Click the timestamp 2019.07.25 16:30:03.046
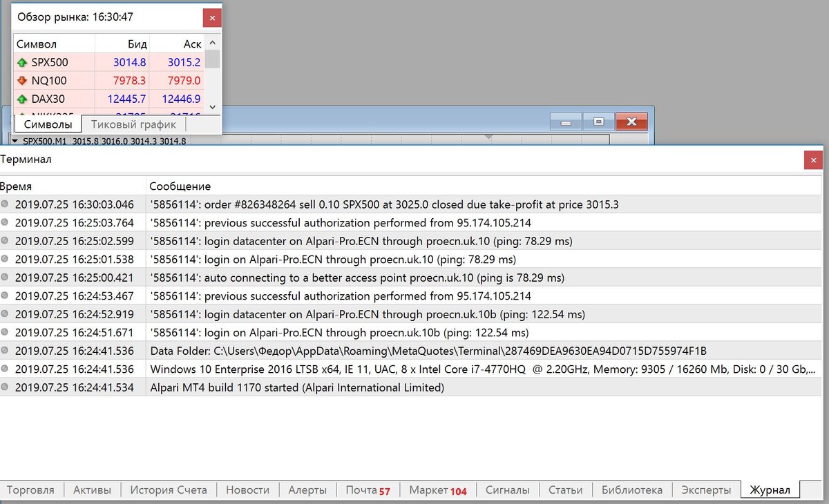 75,204
